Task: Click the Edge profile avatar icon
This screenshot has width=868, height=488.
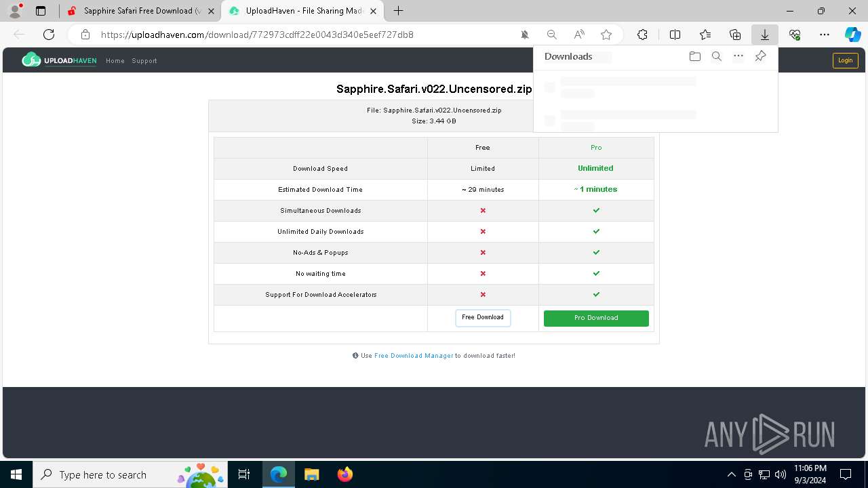Action: click(x=15, y=11)
